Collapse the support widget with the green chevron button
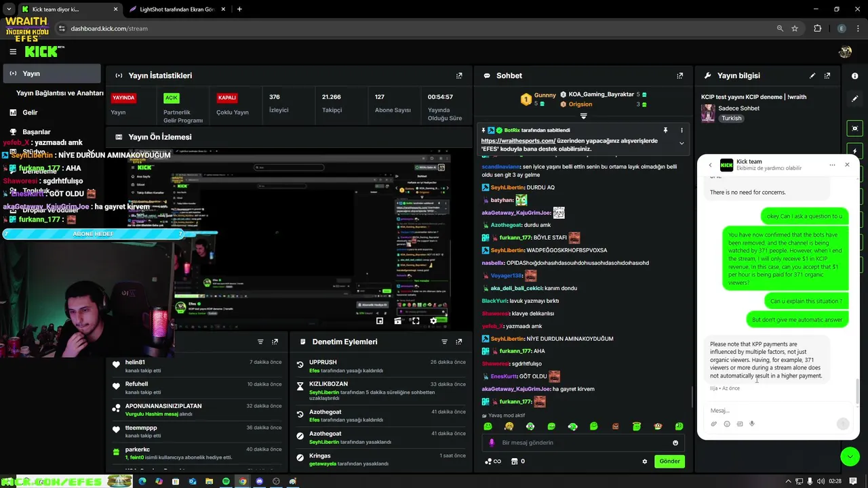The height and width of the screenshot is (488, 868). tap(850, 457)
